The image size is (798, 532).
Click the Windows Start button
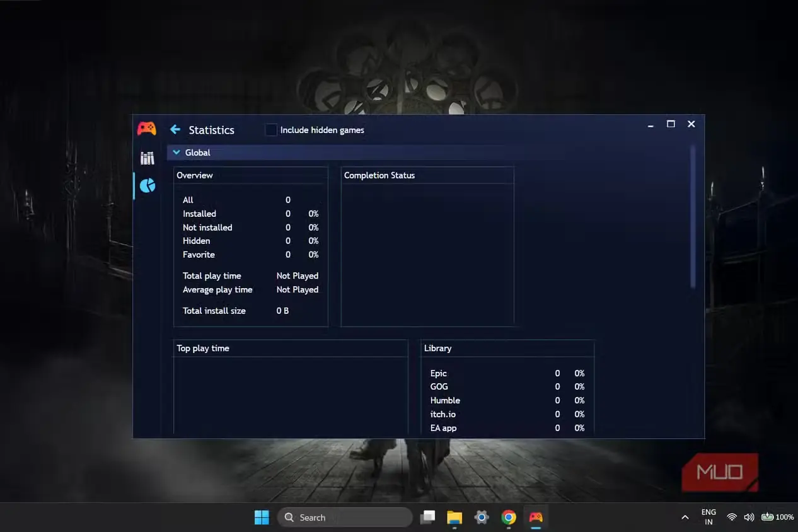[x=262, y=518]
